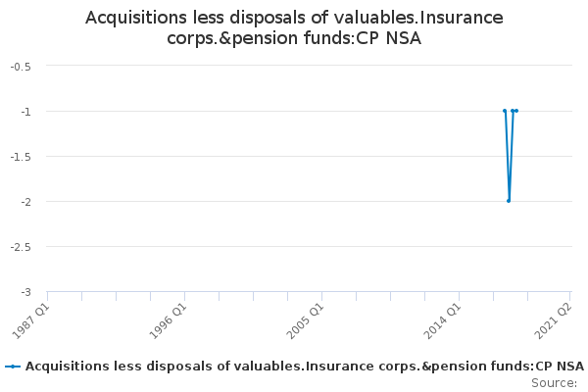The width and height of the screenshot is (588, 392).
Task: Click the -2 y-axis label
Action: pos(25,201)
